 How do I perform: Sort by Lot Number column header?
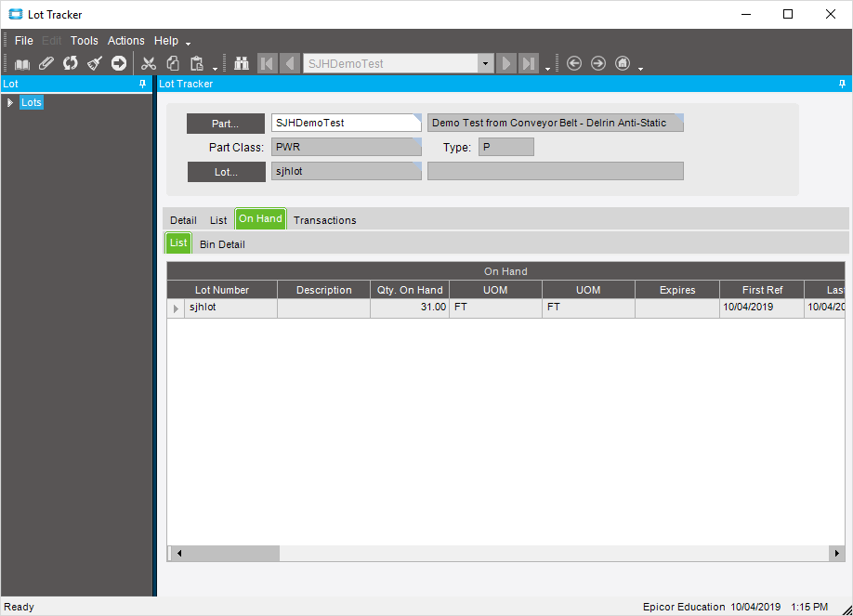coord(222,290)
